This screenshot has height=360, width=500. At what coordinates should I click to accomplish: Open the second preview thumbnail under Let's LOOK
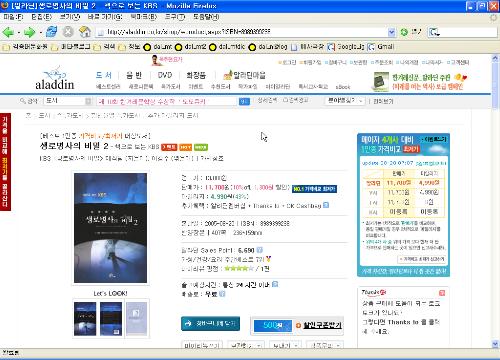[x=111, y=318]
